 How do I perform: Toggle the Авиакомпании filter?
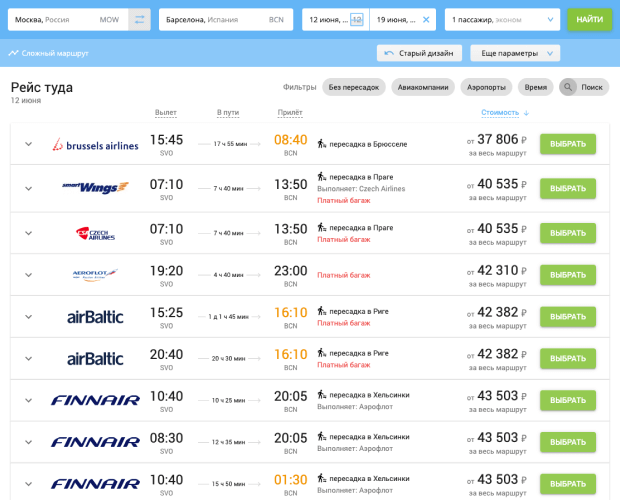[423, 87]
